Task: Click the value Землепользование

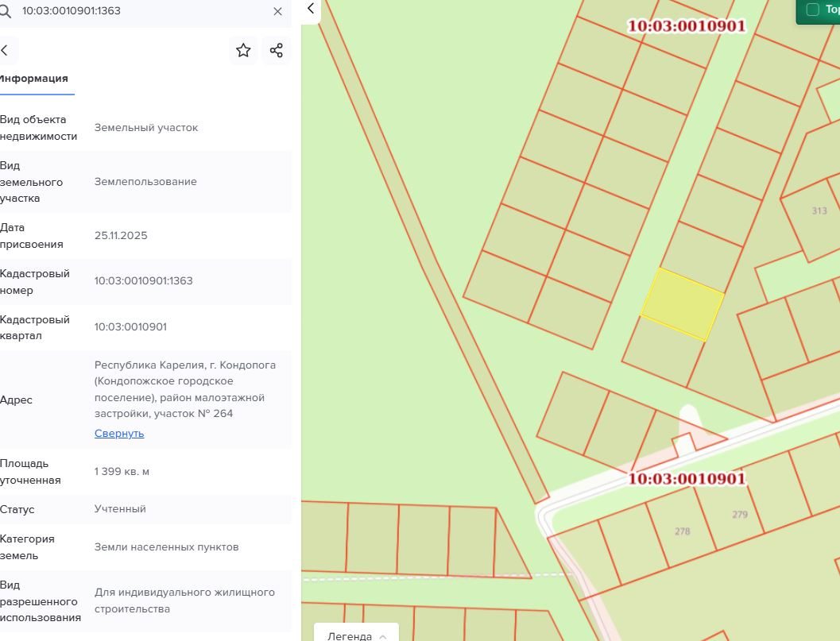Action: tap(145, 182)
